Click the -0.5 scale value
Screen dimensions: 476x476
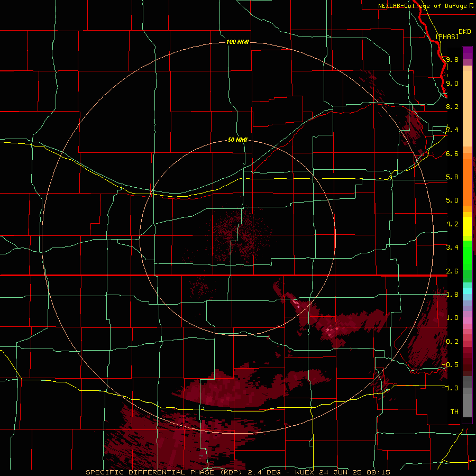(x=450, y=365)
